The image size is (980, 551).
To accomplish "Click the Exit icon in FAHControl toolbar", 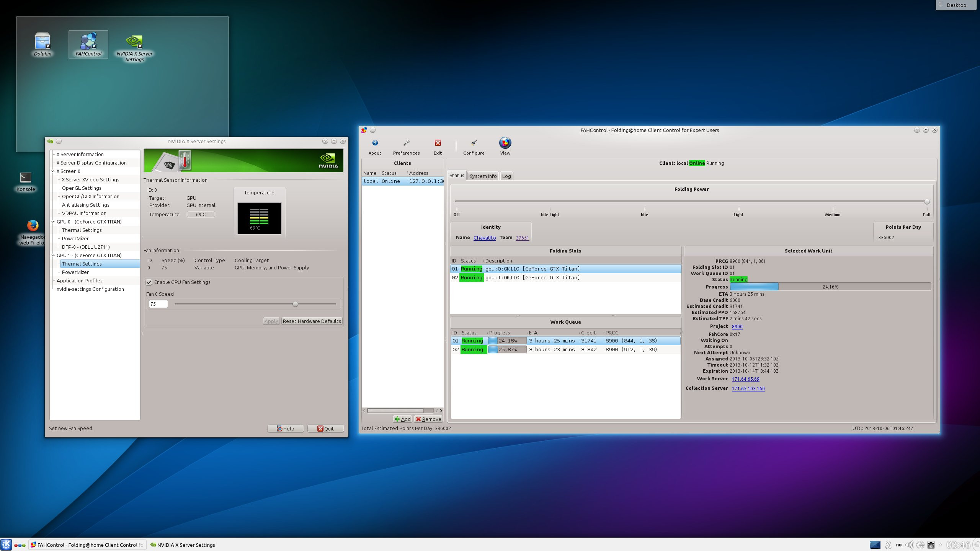I will click(x=438, y=147).
